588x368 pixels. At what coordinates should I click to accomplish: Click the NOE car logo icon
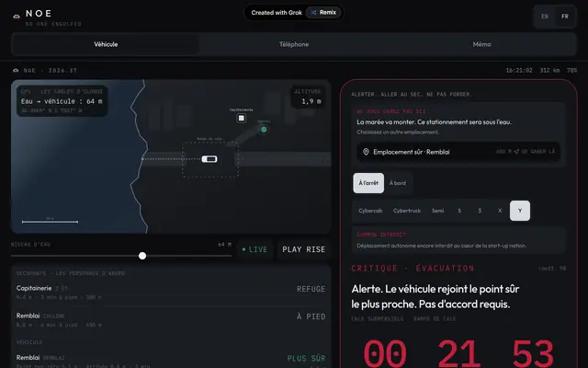point(17,17)
